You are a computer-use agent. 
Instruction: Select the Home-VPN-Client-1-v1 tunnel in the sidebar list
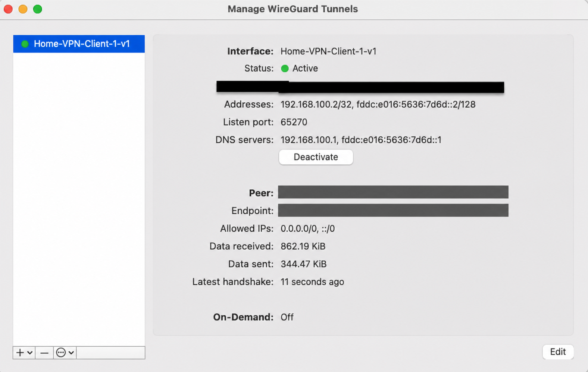point(79,44)
